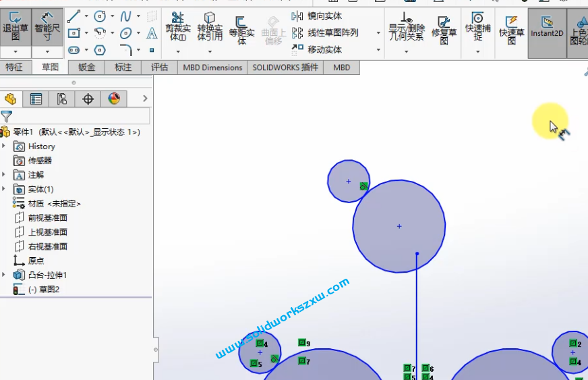Open the DisplayManager tab
Screen dimensions: 588x380
pyautogui.click(x=114, y=99)
